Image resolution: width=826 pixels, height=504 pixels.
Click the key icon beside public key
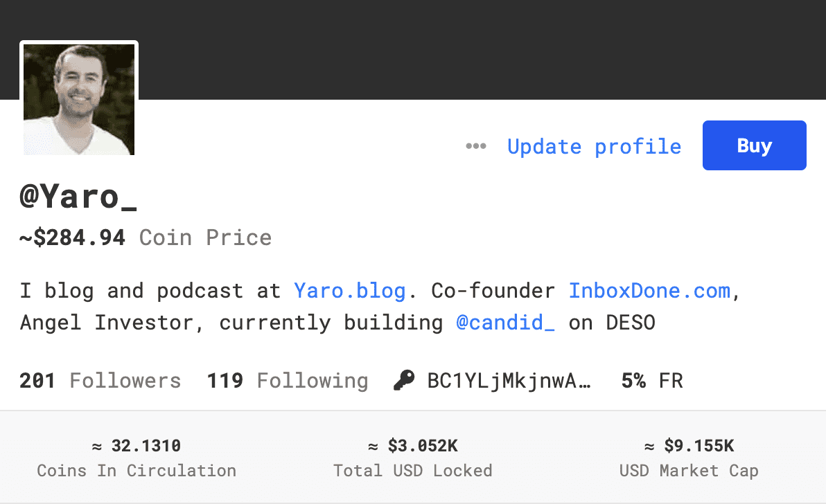[404, 380]
